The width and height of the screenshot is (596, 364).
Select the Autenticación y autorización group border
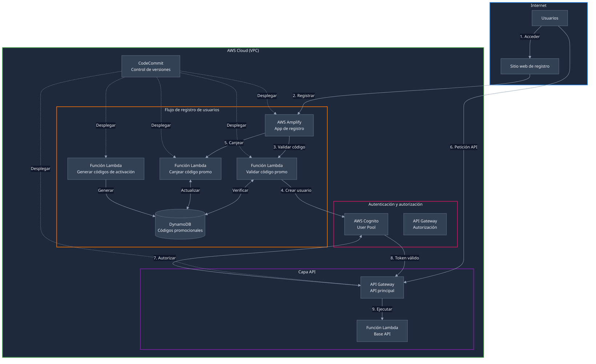coord(396,204)
